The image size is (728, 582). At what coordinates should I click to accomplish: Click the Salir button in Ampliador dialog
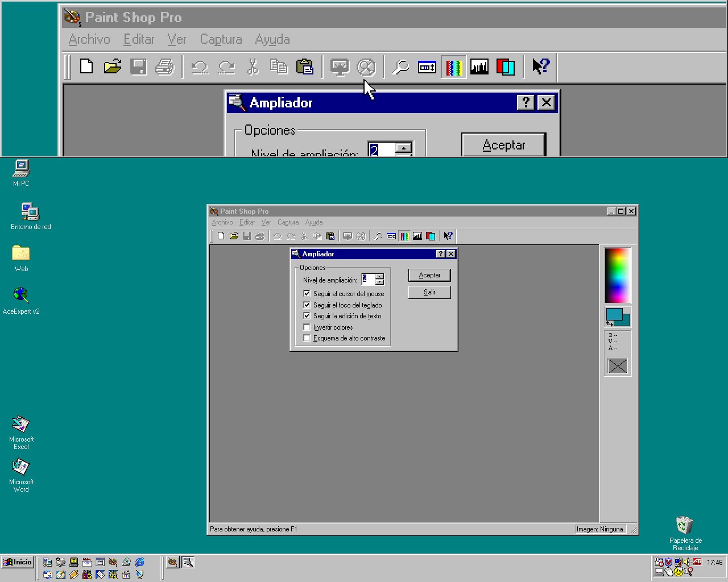429,292
